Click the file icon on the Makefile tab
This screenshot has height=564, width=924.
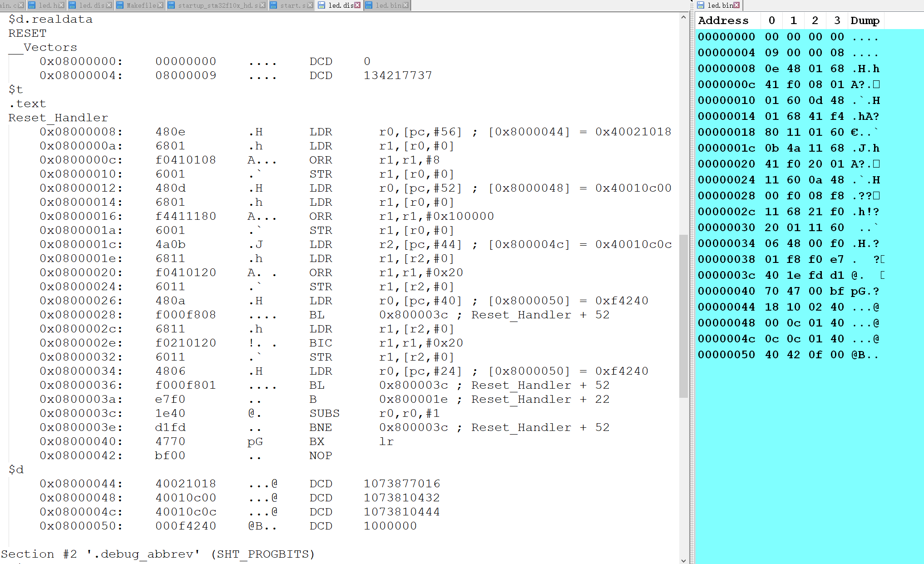pyautogui.click(x=121, y=5)
